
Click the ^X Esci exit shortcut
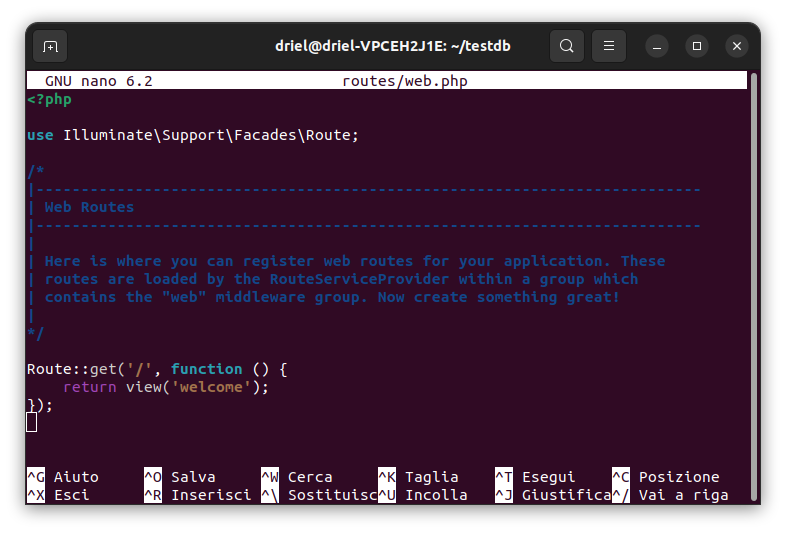(x=58, y=495)
